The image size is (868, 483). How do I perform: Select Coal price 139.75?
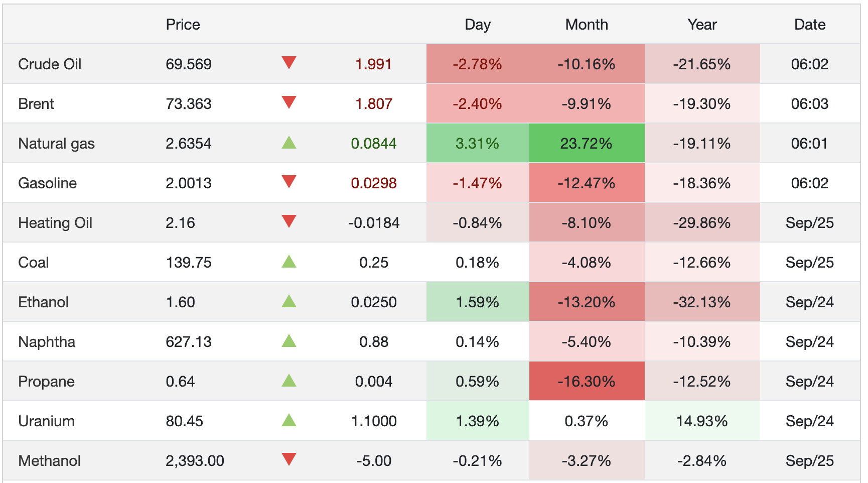point(189,263)
